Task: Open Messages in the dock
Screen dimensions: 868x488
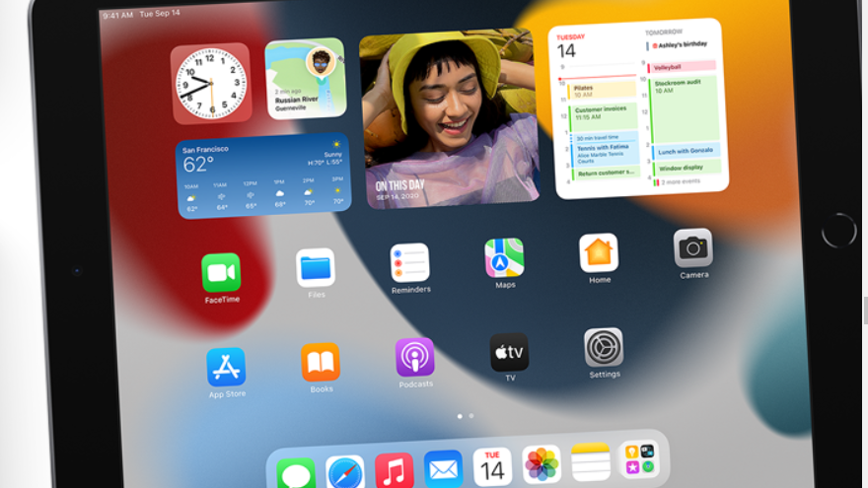Action: (296, 473)
